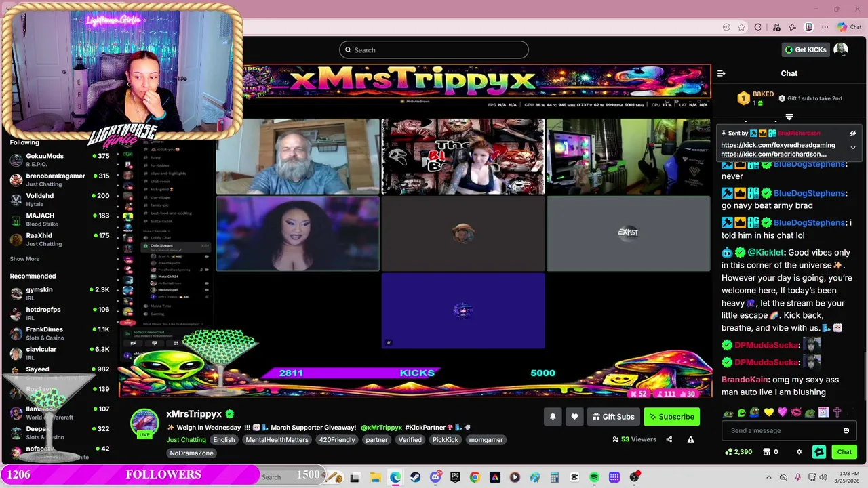Open the clock showing 1:08 PM

(x=848, y=477)
